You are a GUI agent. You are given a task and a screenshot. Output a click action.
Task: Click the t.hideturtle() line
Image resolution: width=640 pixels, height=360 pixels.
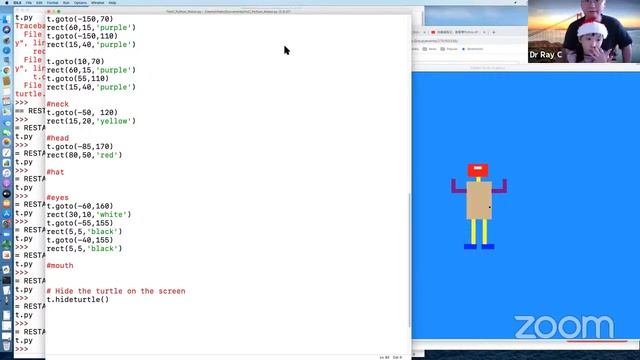[x=78, y=300]
